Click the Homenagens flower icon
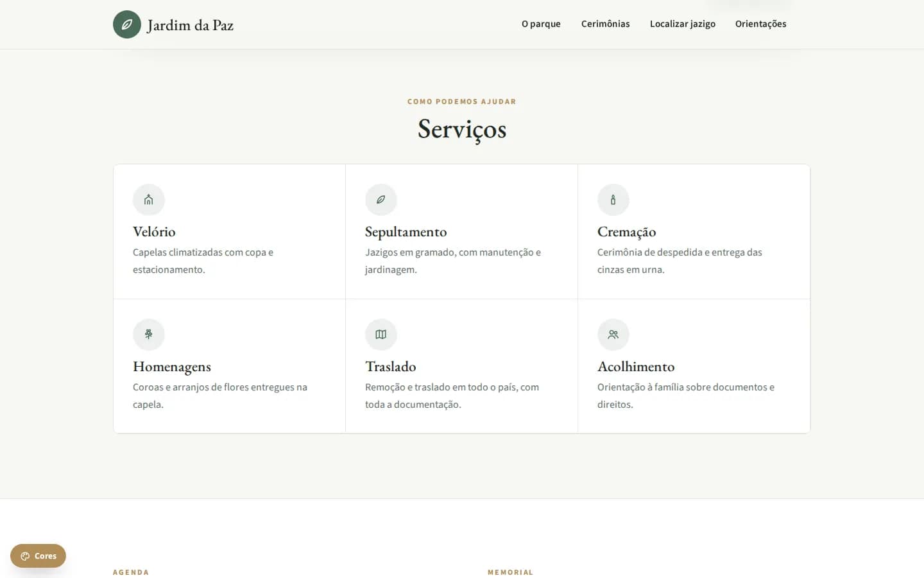The height and width of the screenshot is (578, 924). [x=149, y=335]
